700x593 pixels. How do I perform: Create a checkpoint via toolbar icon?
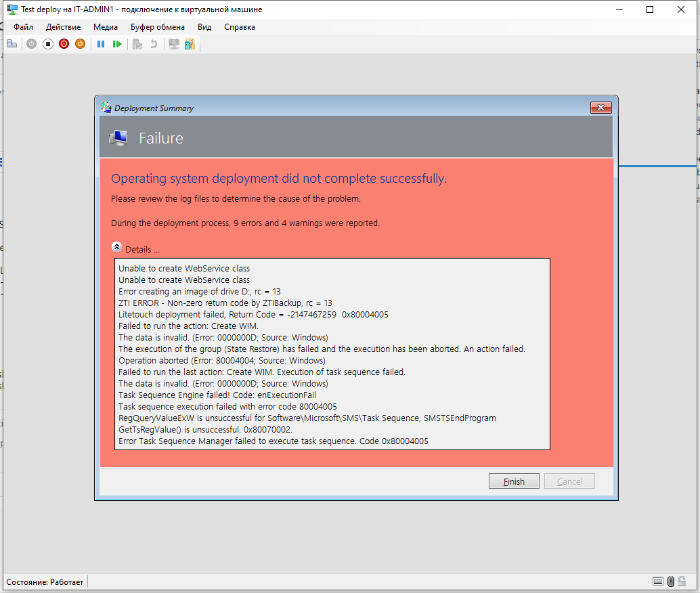click(x=137, y=44)
